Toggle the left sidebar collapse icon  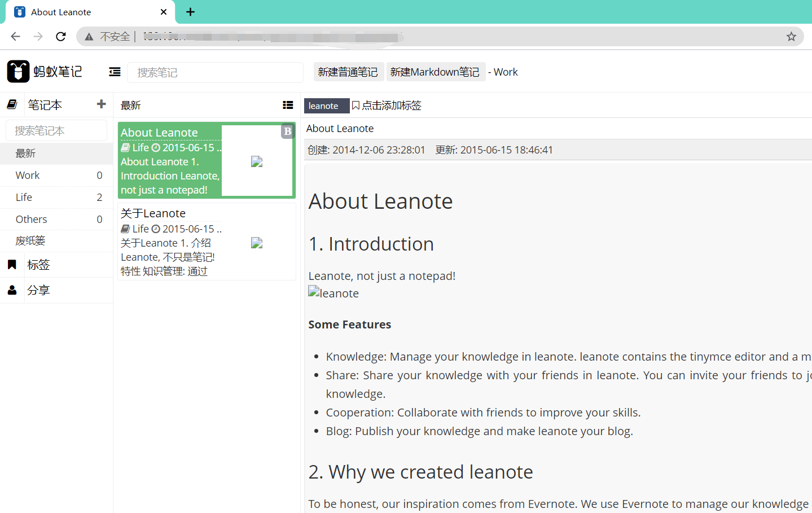click(115, 72)
